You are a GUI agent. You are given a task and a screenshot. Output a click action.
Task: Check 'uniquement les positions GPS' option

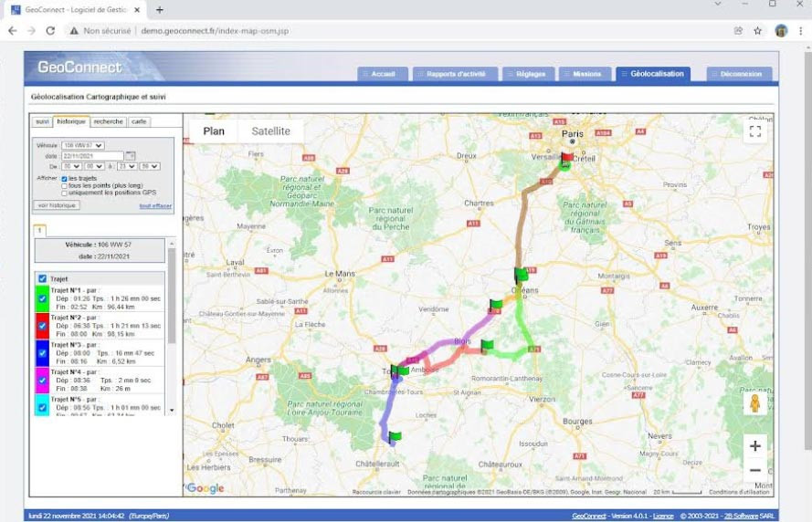click(64, 193)
